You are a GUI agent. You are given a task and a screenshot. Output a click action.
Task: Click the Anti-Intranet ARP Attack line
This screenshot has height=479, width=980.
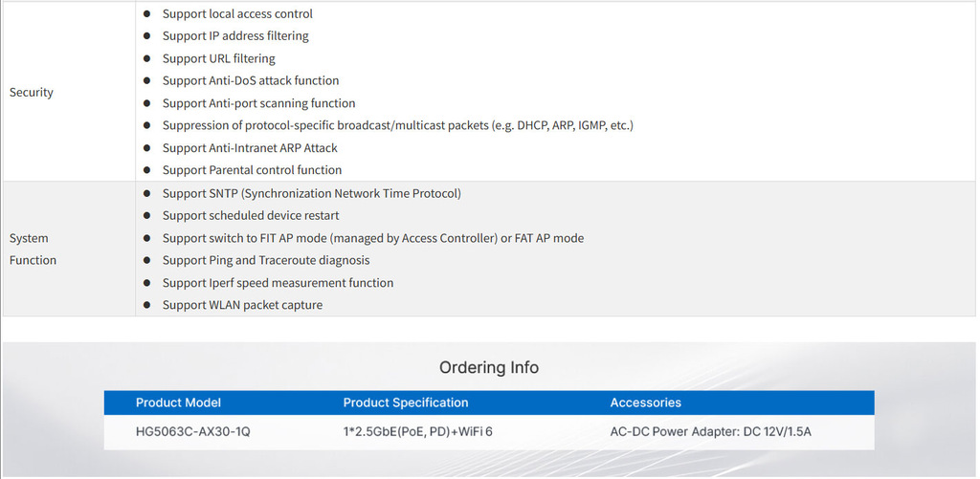pos(250,148)
